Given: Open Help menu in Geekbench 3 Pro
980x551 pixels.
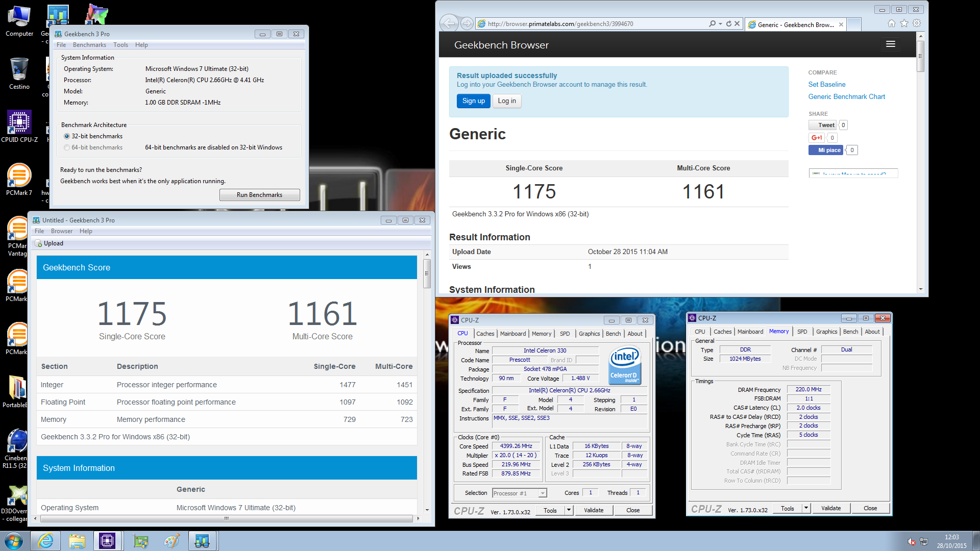Looking at the screenshot, I should (141, 45).
